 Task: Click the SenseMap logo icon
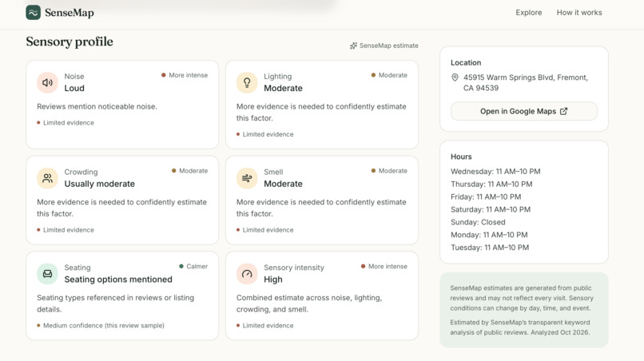pyautogui.click(x=34, y=12)
